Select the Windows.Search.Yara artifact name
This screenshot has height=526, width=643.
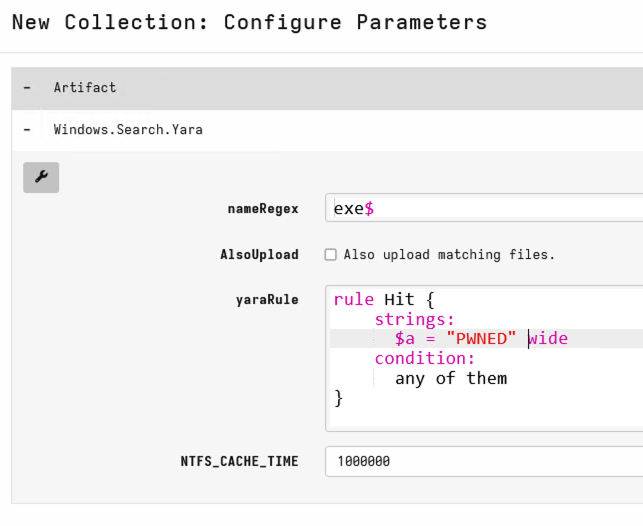click(128, 130)
